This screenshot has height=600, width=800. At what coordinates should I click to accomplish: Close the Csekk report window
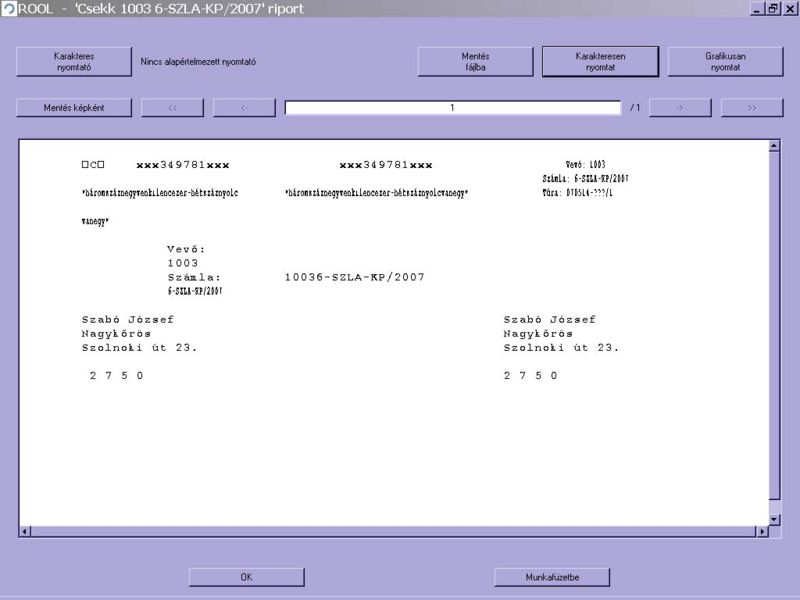789,9
